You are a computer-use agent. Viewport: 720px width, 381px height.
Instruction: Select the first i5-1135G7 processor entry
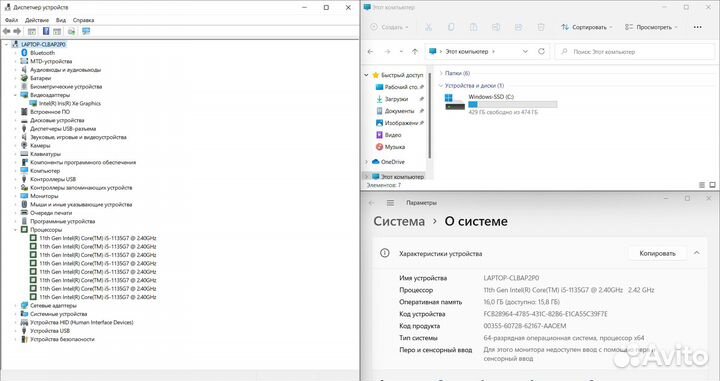click(97, 238)
